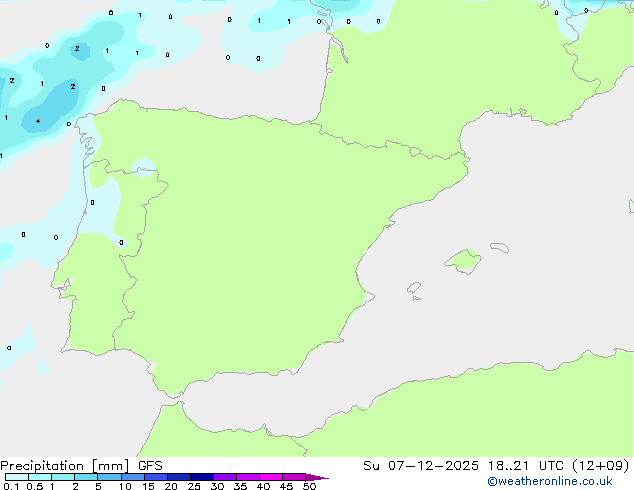Click the 'Precipitation [mm] GFS' title
The height and width of the screenshot is (490, 634).
[x=81, y=466]
